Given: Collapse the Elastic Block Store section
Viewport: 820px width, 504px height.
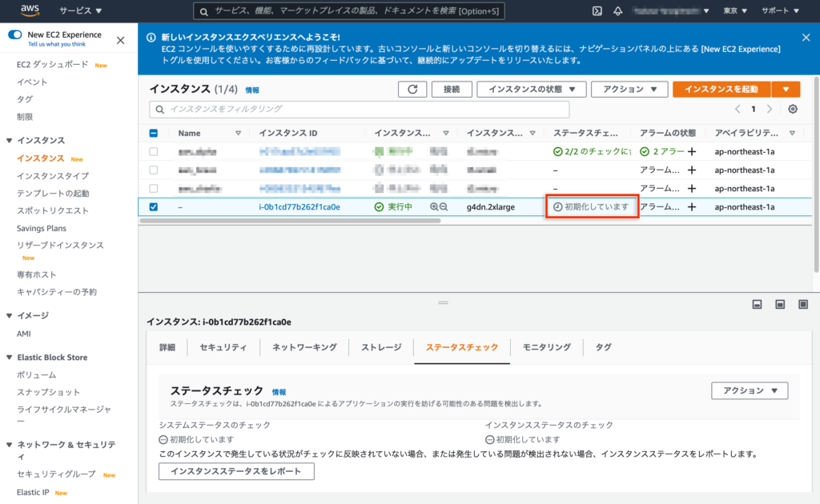Looking at the screenshot, I should coord(9,358).
